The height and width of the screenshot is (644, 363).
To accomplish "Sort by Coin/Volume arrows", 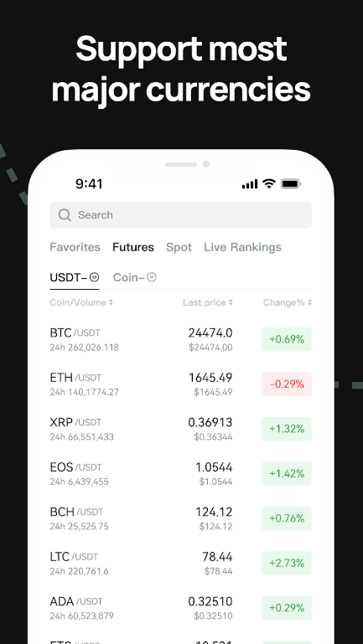I will click(111, 302).
